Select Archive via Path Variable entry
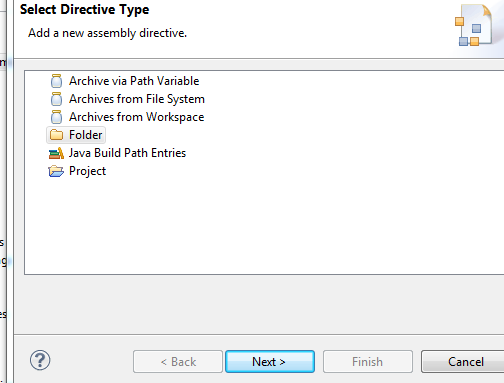 (134, 81)
